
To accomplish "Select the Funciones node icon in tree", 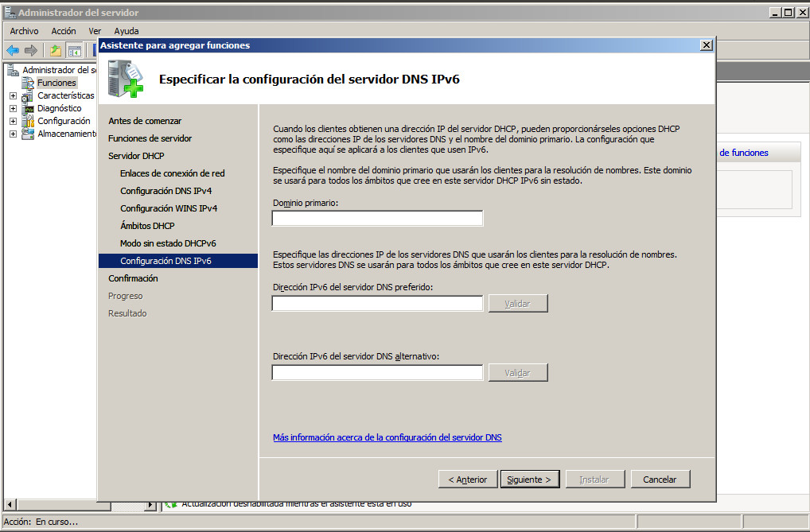I will click(x=29, y=83).
